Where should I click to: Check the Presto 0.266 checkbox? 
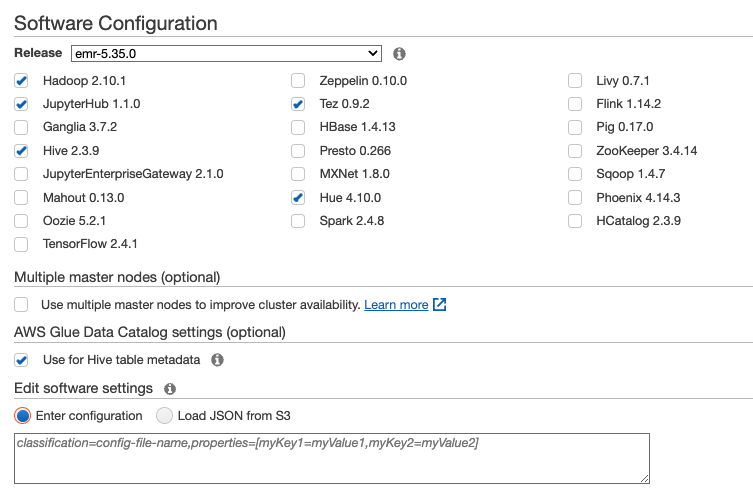click(298, 151)
